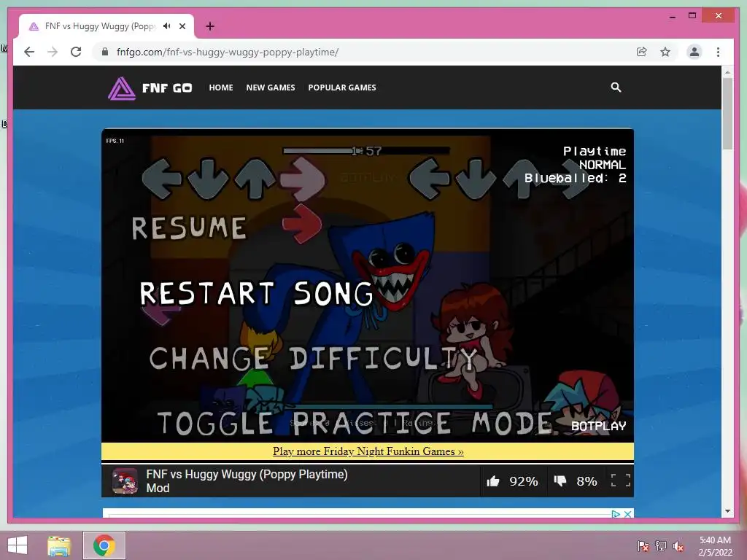The height and width of the screenshot is (560, 747).
Task: Click the scrollbar up arrow
Action: coord(727,72)
